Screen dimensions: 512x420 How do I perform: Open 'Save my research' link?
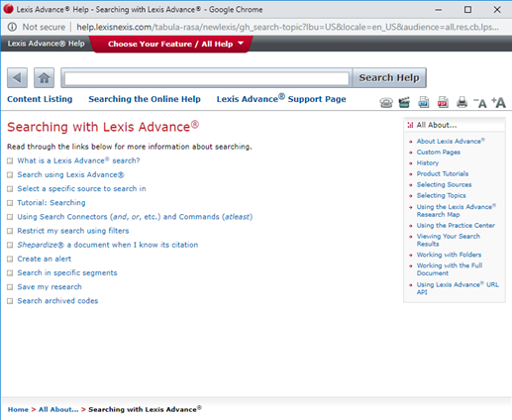(x=50, y=287)
